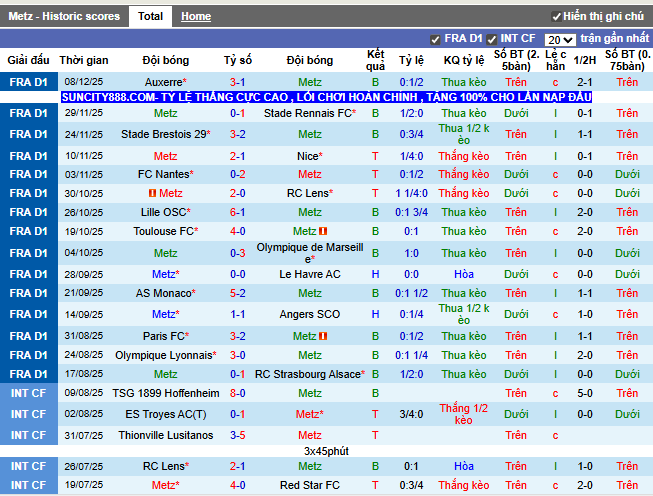Click the 8-0 score against Hoffenheim
This screenshot has height=496, width=653.
[x=237, y=393]
